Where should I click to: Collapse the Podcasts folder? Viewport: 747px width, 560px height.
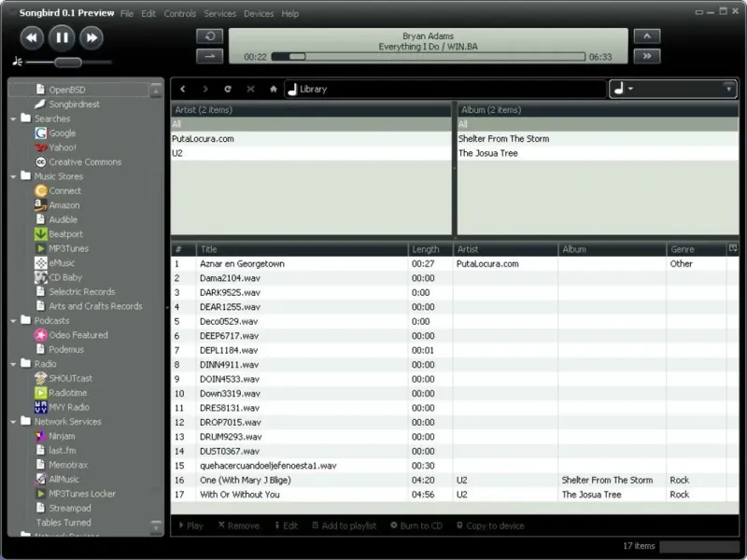point(13,321)
